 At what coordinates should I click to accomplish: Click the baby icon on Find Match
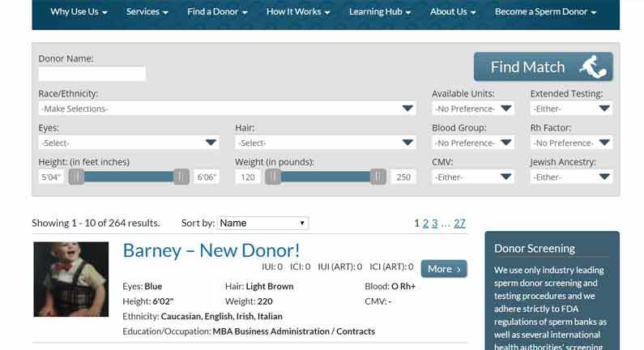[593, 67]
